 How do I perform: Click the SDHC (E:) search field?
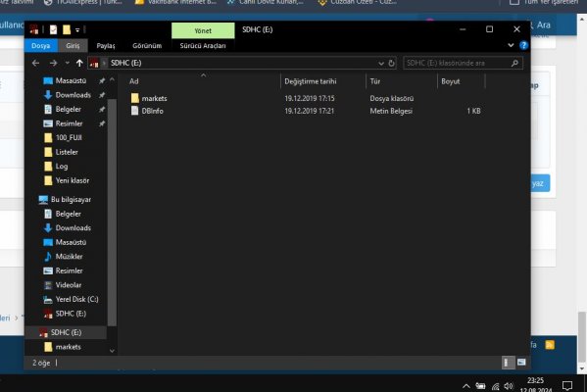pos(459,63)
